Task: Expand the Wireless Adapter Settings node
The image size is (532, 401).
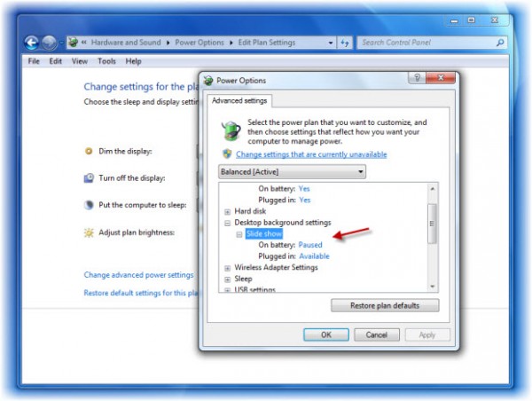Action: (x=227, y=268)
